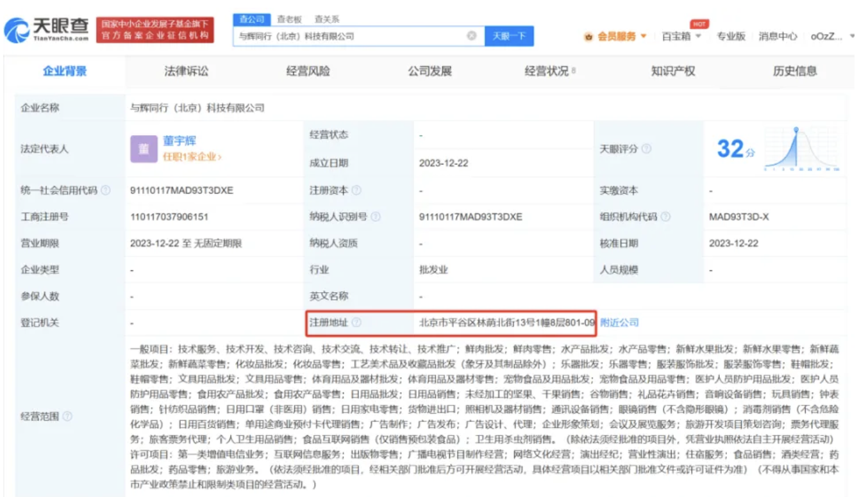Click info icon next to 天眼评分
The image size is (868, 497).
click(647, 149)
